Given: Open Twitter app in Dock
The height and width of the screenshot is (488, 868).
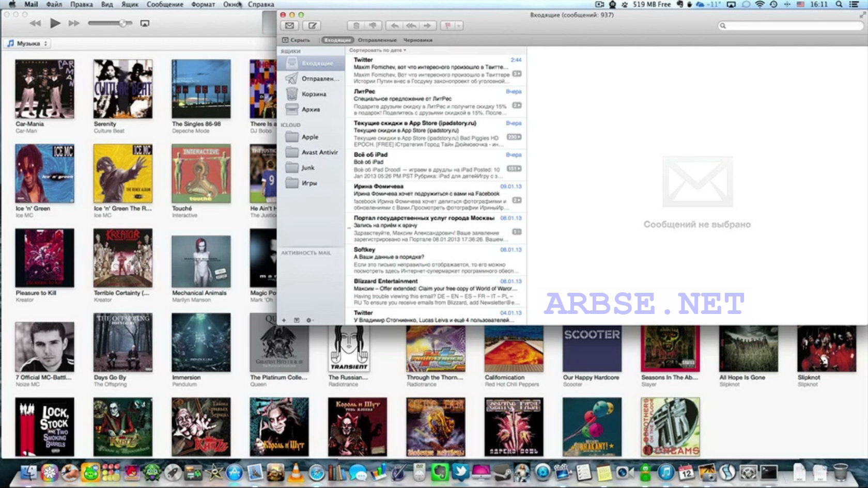Looking at the screenshot, I should click(x=460, y=472).
